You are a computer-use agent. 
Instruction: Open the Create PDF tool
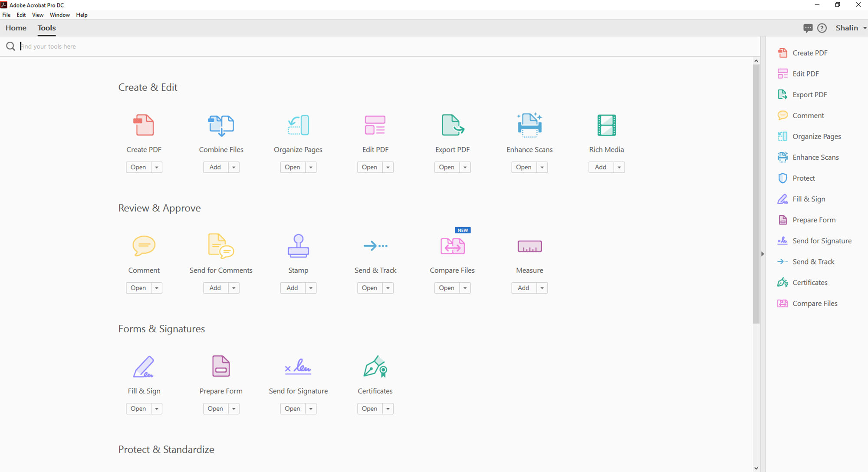click(x=138, y=167)
